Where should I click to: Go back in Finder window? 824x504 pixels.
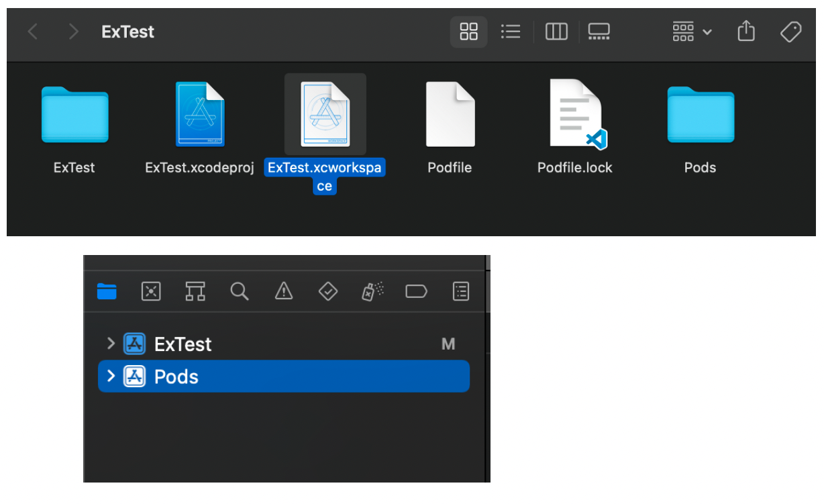(x=32, y=32)
